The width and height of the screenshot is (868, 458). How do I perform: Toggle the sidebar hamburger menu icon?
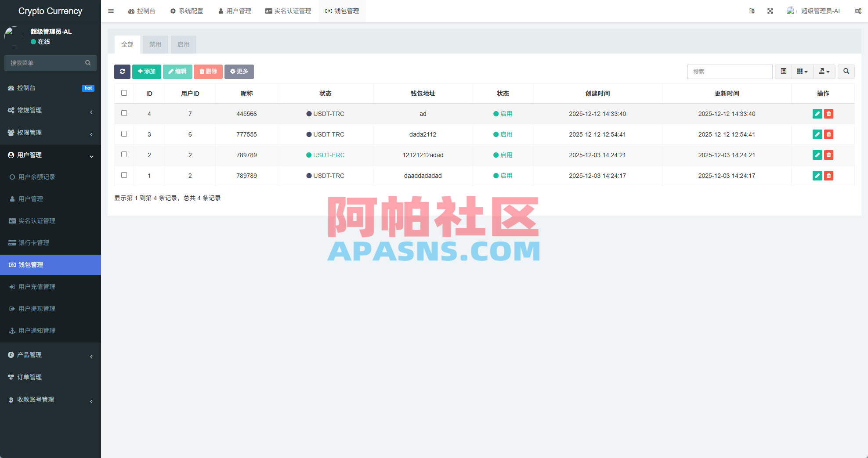coord(111,11)
